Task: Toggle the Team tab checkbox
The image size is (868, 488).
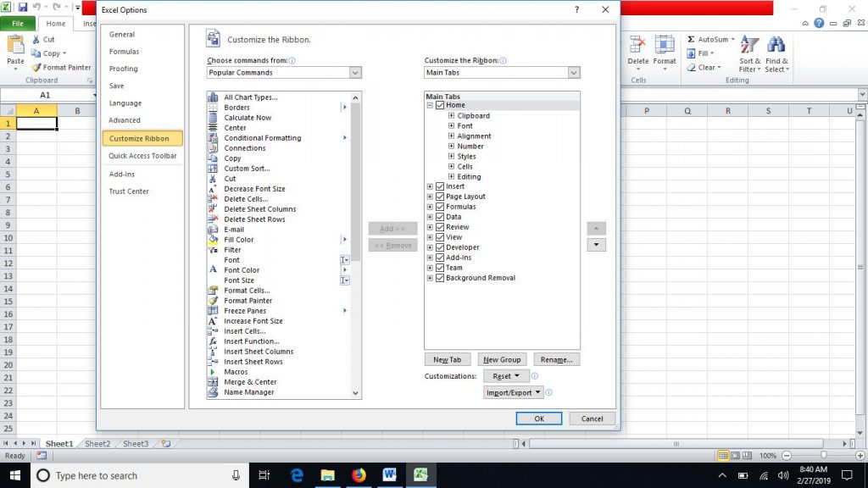Action: (x=441, y=268)
